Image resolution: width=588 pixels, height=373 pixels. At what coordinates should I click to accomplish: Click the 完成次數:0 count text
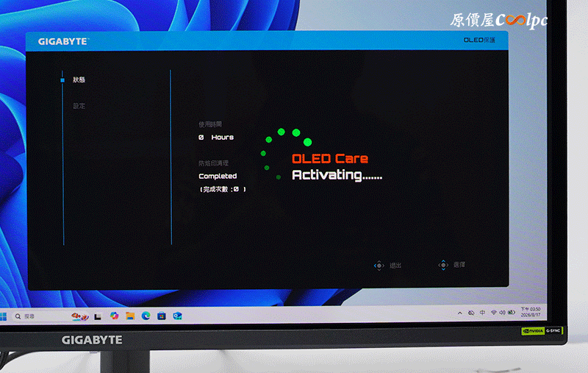(x=223, y=189)
